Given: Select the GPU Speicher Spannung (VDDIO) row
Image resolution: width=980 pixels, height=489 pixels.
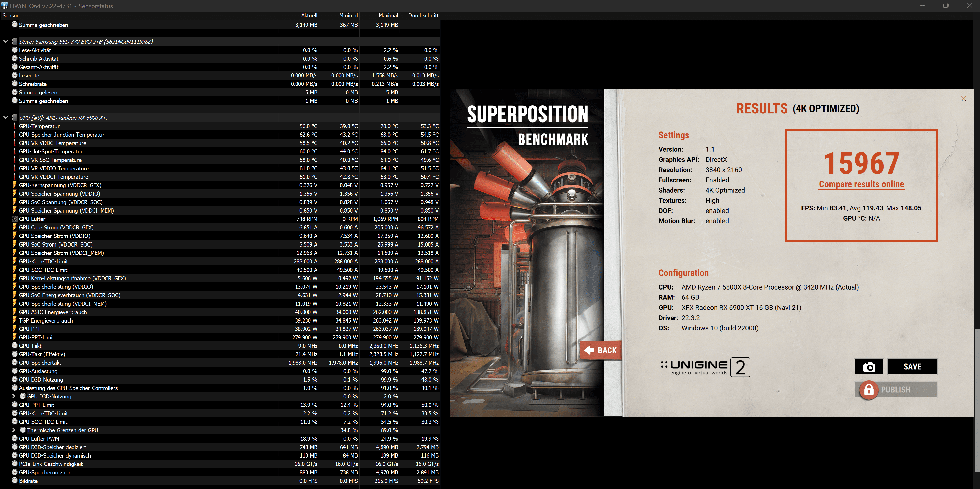Looking at the screenshot, I should pos(220,193).
